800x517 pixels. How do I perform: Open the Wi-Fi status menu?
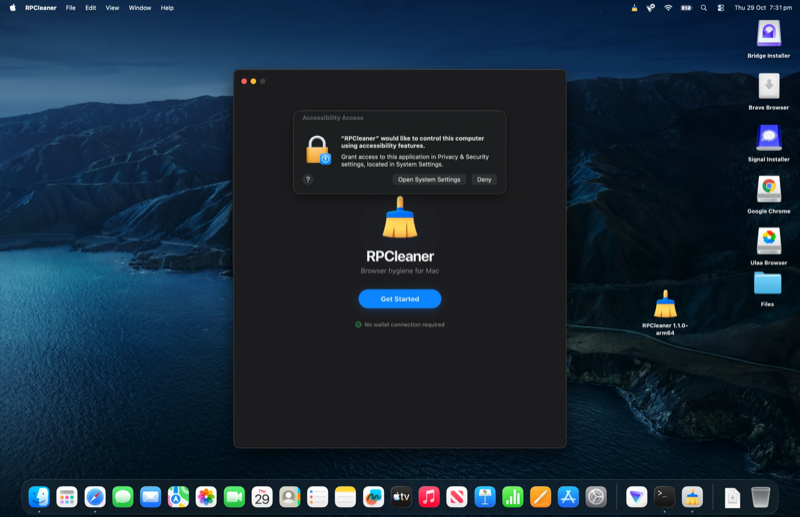[x=668, y=8]
